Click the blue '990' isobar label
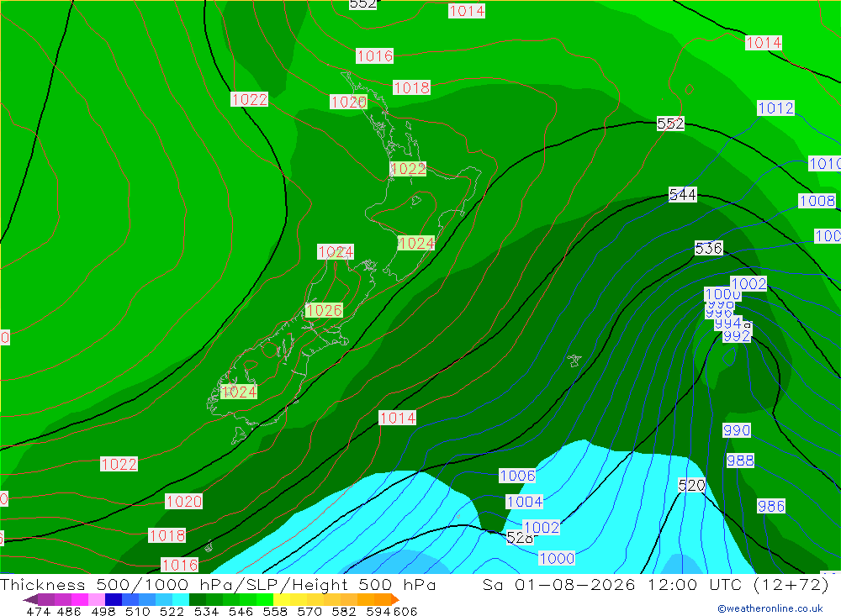 737,430
